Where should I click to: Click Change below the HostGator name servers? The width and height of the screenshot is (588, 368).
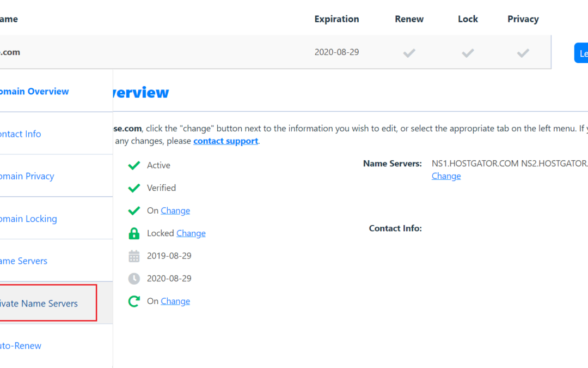(x=446, y=176)
